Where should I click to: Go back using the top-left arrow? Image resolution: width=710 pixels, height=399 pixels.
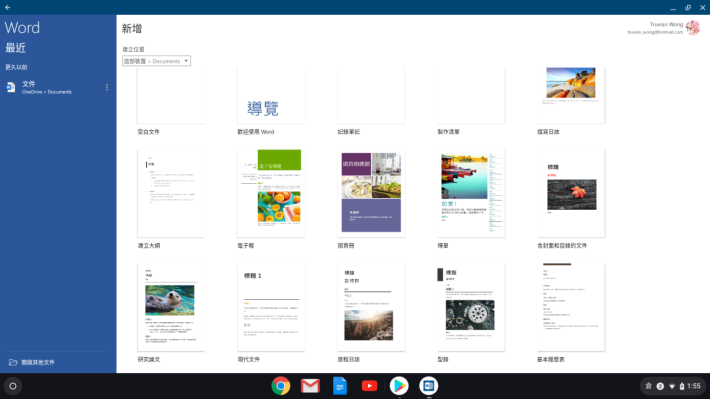(x=8, y=7)
